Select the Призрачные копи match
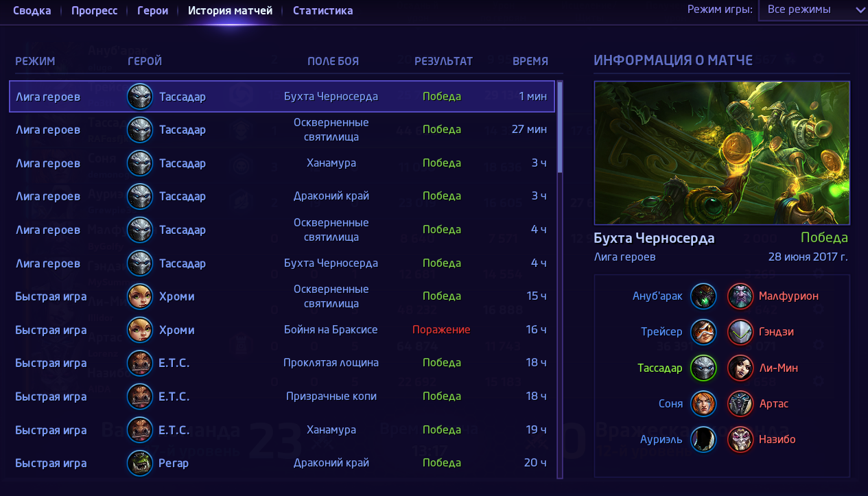The image size is (868, 496). pos(282,397)
